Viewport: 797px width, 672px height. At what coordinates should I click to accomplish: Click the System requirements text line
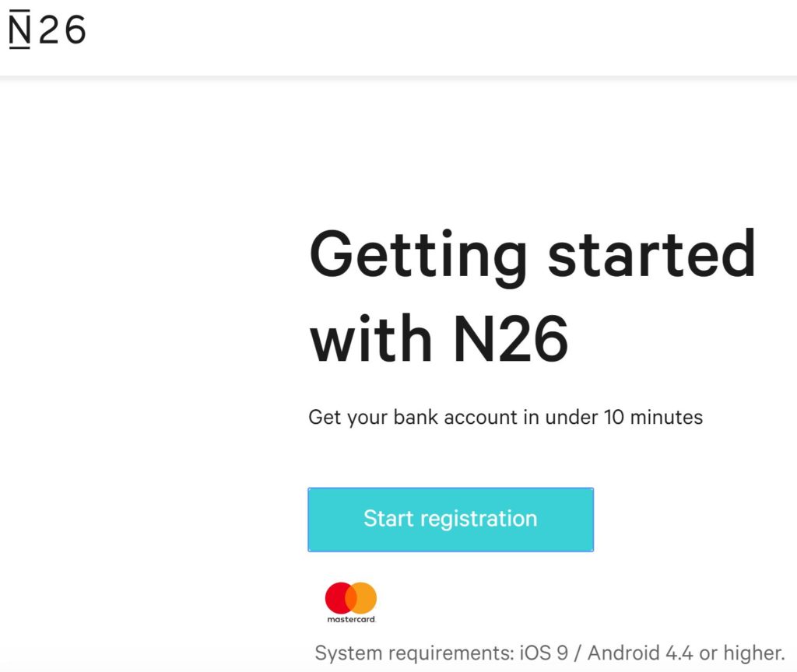(549, 653)
